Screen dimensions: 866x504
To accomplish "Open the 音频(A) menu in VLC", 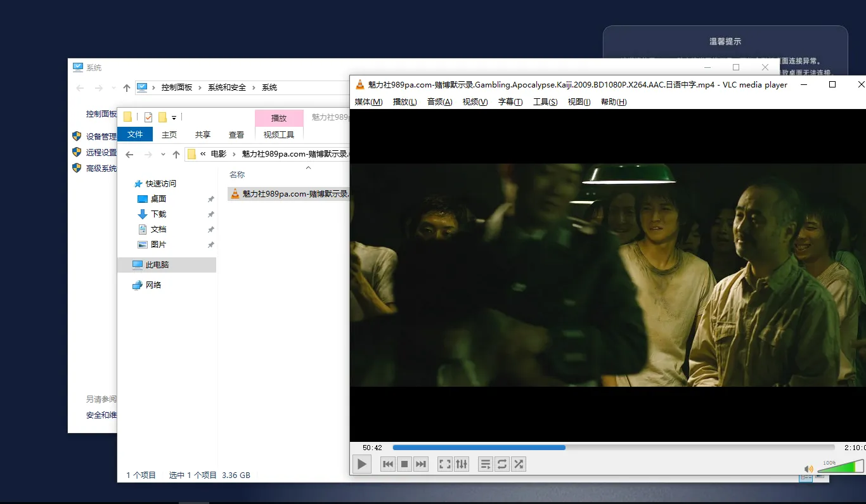I will (439, 102).
